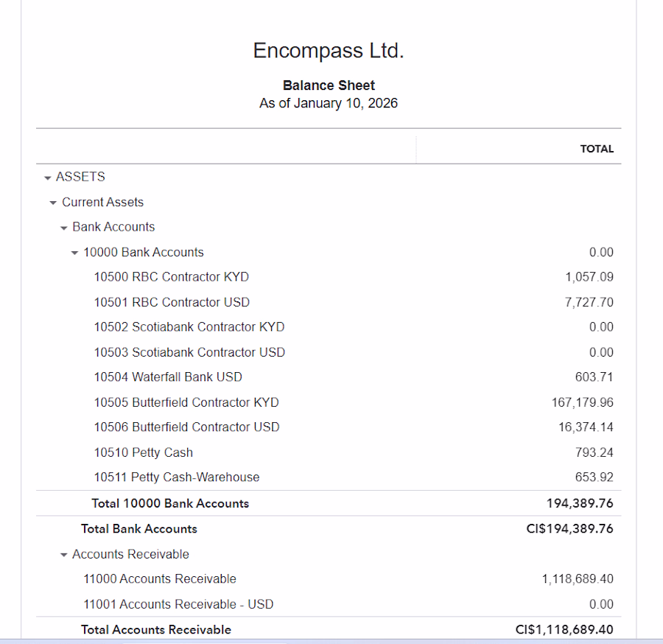The width and height of the screenshot is (663, 644).
Task: Select Petty Cash-Warehouse amount 653.92
Action: [x=594, y=477]
